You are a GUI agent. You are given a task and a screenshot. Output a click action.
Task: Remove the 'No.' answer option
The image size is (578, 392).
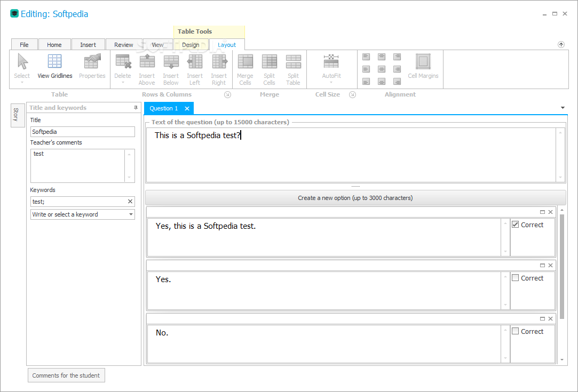(x=550, y=319)
